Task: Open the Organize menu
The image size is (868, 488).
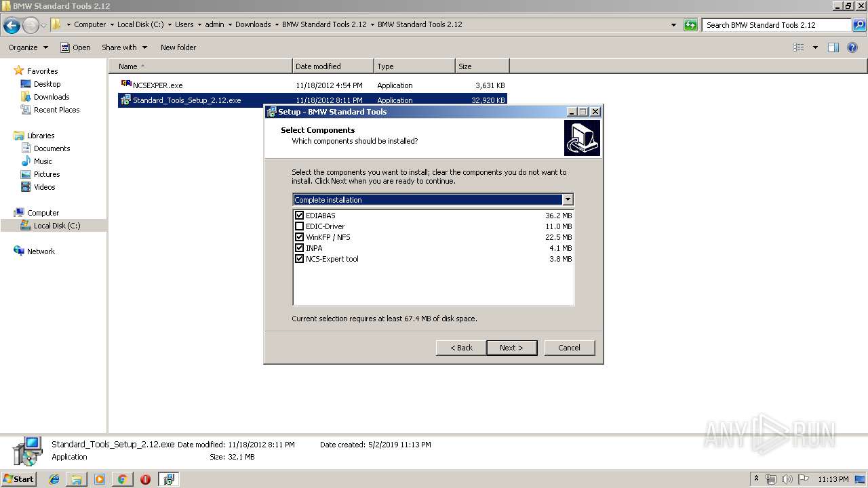Action: coord(28,47)
